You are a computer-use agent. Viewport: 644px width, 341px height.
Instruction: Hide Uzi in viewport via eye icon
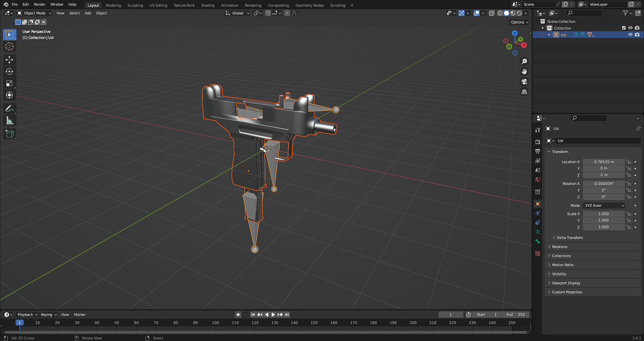(x=630, y=35)
